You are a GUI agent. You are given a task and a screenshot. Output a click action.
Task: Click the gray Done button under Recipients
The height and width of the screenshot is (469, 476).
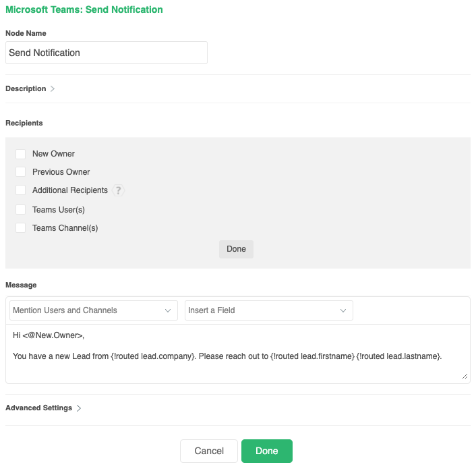coord(236,249)
